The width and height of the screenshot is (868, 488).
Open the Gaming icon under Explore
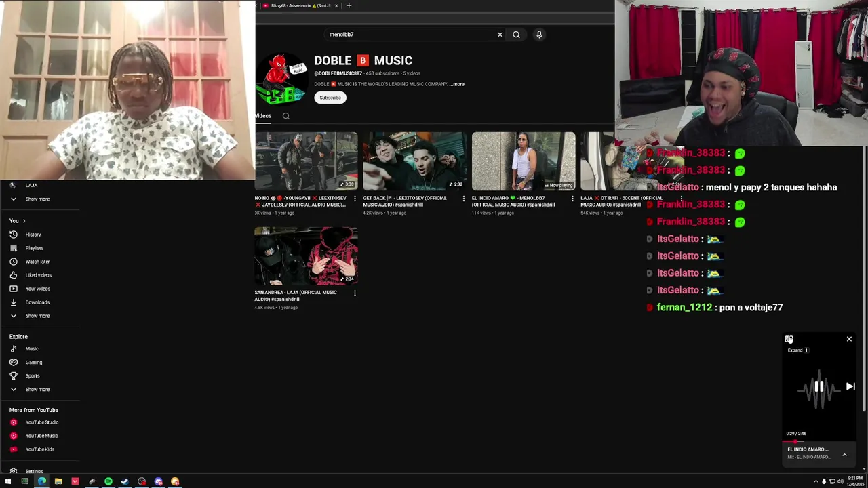(x=13, y=362)
